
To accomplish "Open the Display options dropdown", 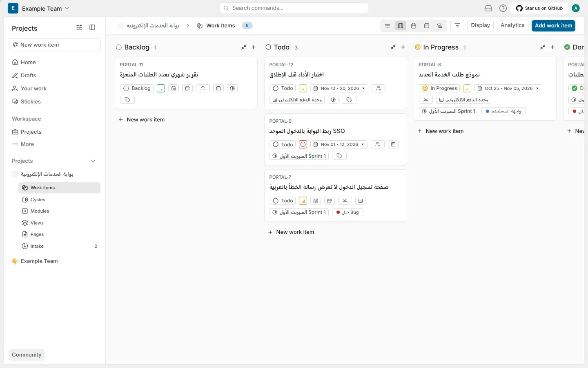I will (481, 25).
